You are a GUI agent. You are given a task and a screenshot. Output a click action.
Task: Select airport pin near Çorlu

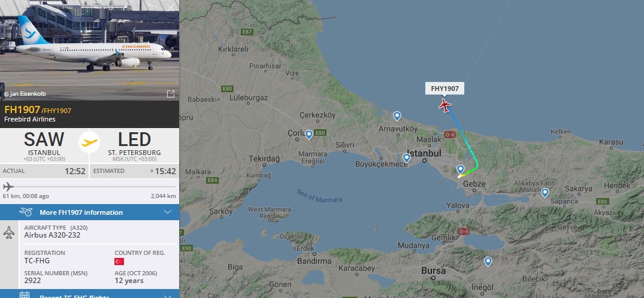[309, 135]
